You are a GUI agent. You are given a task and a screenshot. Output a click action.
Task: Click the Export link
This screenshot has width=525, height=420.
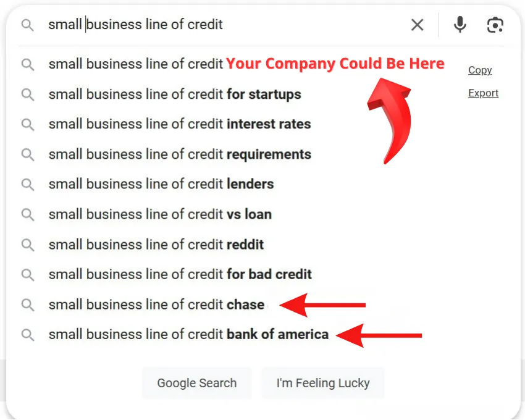tap(483, 93)
